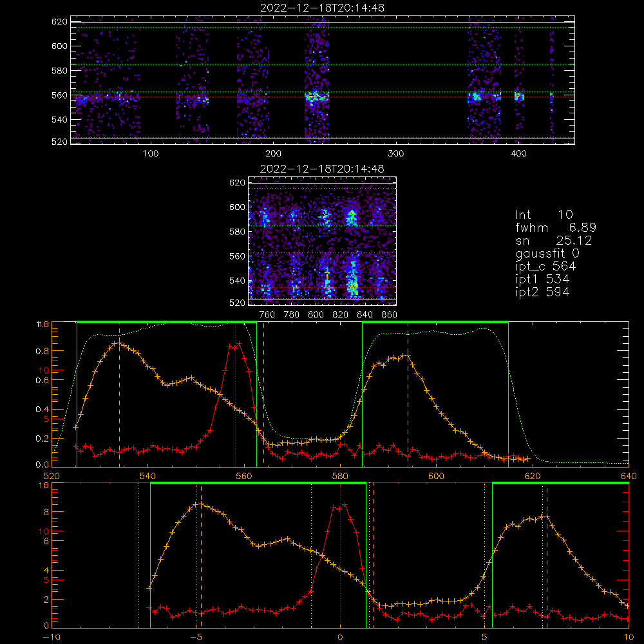The image size is (644, 644).
Task: Click the 200 tick label under top spectrogram
Action: coord(273,154)
